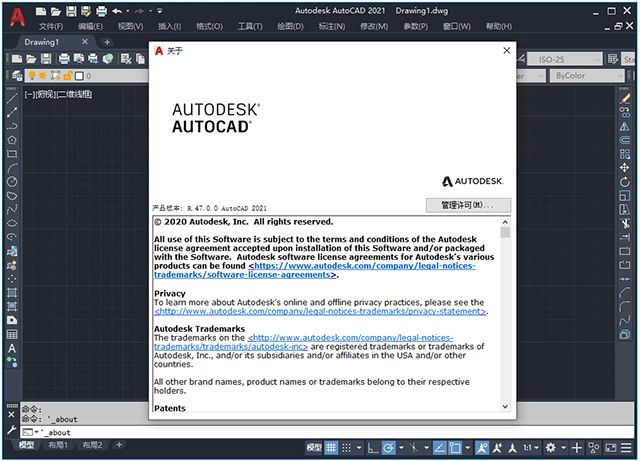Viewport: 640px width, 461px height.
Task: Expand the redo history dropdown arrow
Action: 150,11
